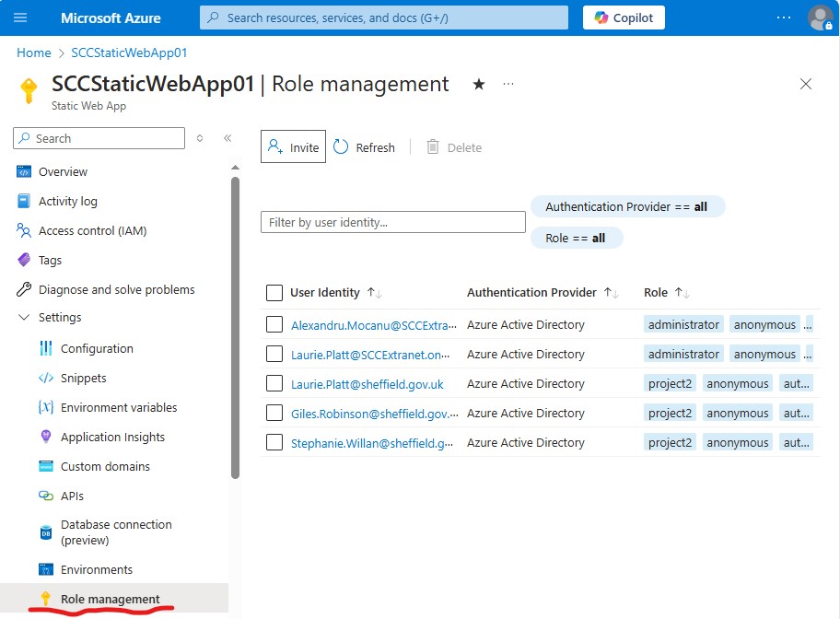Viewport: 840px width, 619px height.
Task: Click the Overview icon in sidebar
Action: tap(24, 171)
